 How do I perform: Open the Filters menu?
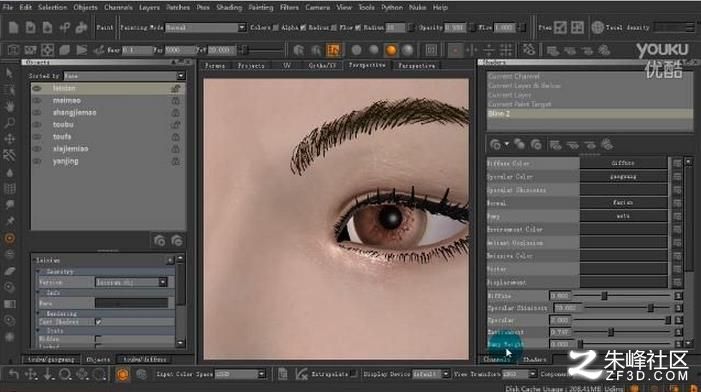click(289, 8)
